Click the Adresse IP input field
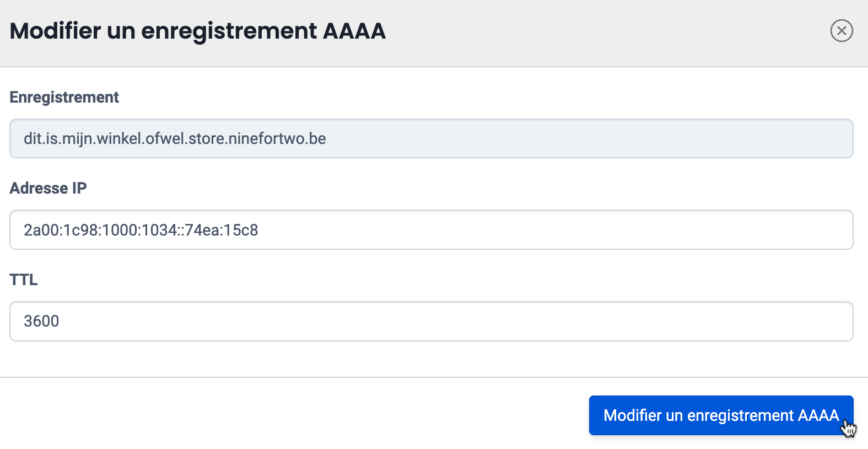This screenshot has height=449, width=868. [431, 230]
